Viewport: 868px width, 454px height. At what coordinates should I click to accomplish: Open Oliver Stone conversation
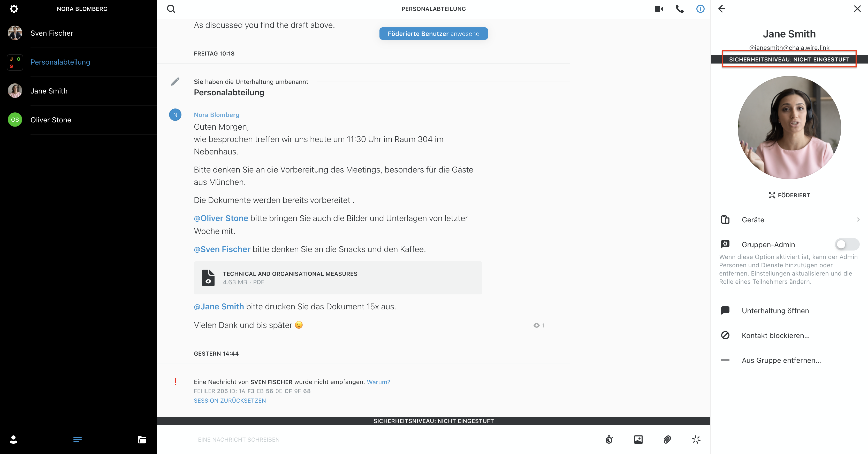pyautogui.click(x=78, y=120)
